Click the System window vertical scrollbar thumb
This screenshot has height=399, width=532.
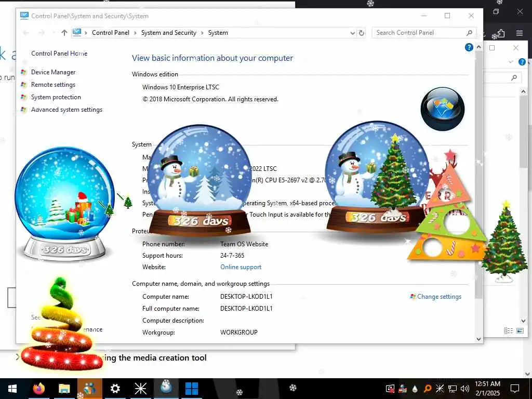pos(478,175)
